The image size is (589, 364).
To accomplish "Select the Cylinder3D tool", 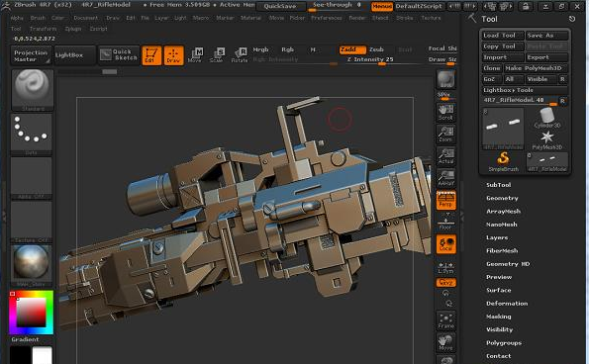I will point(547,119).
